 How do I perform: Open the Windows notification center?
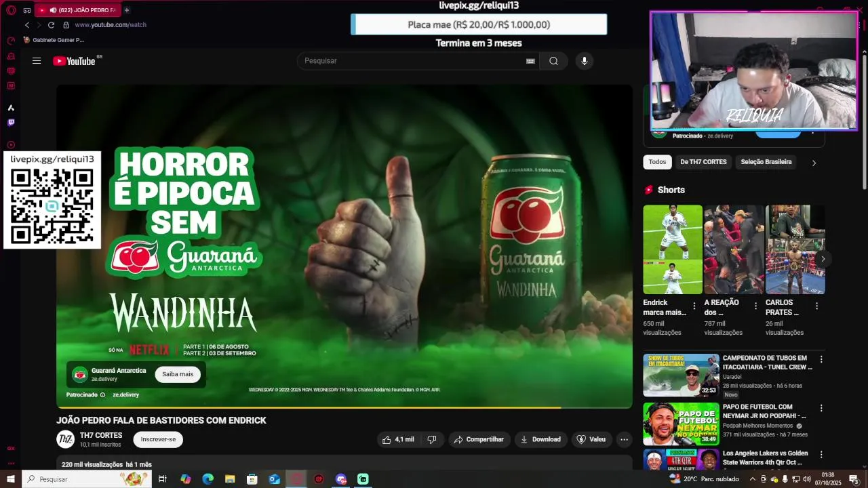854,479
